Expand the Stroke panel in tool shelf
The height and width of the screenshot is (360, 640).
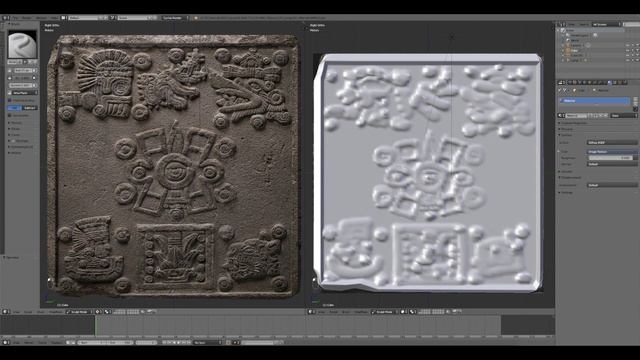pyautogui.click(x=16, y=129)
